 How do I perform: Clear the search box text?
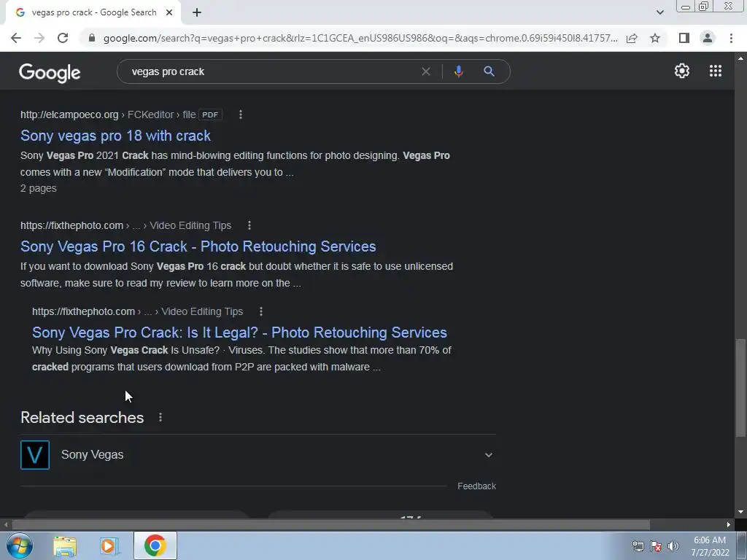[x=426, y=71]
